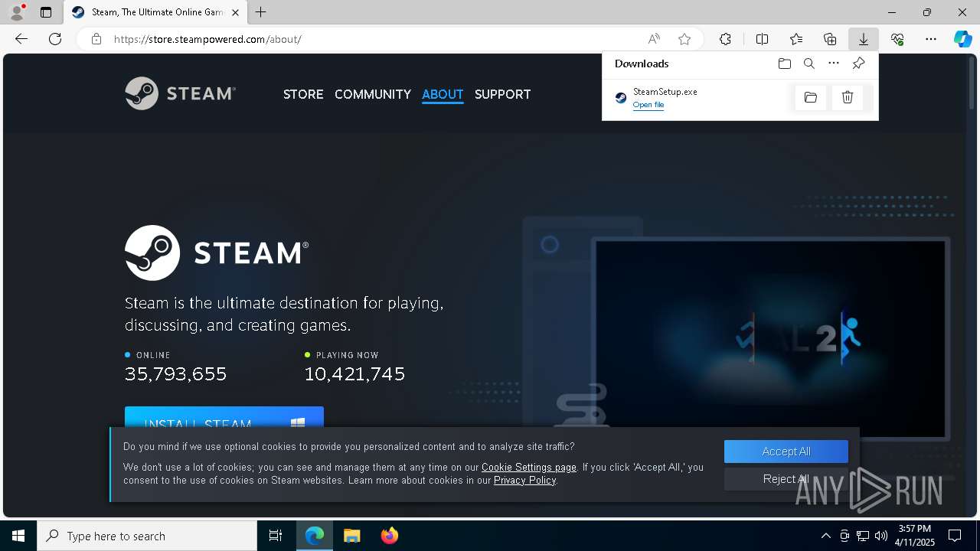The image size is (980, 551).
Task: Click the Steam logo in header
Action: point(181,93)
